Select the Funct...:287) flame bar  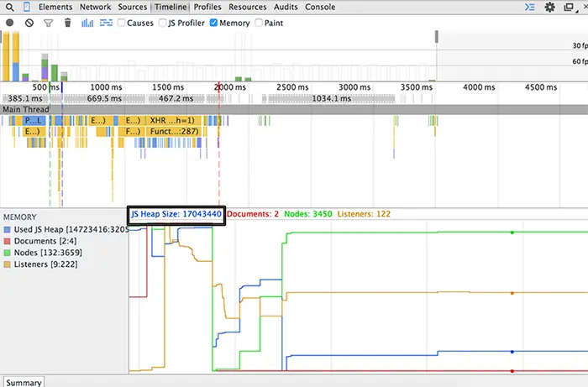click(175, 132)
